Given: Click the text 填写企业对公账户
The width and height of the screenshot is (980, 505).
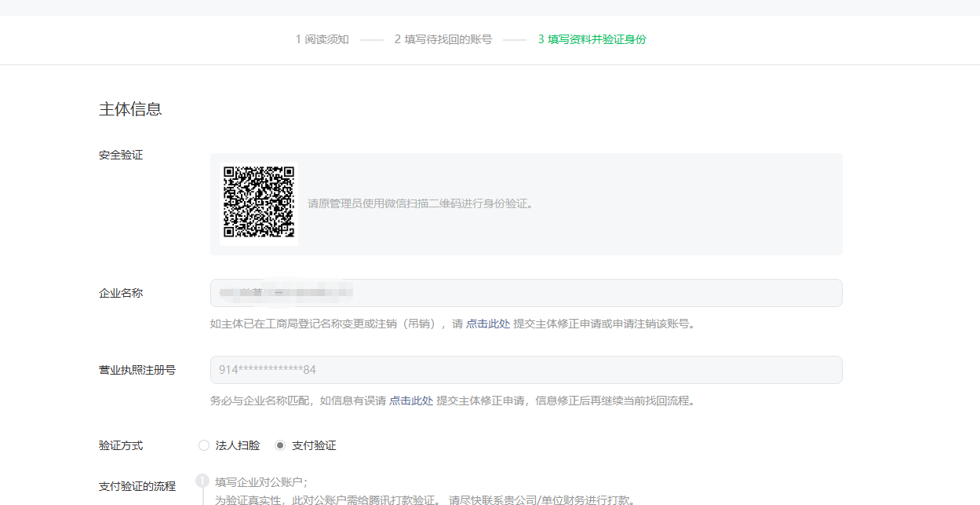Looking at the screenshot, I should point(261,482).
